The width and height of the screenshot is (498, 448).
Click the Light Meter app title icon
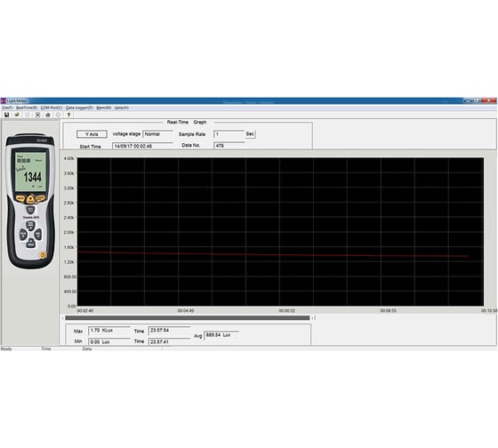[4, 101]
